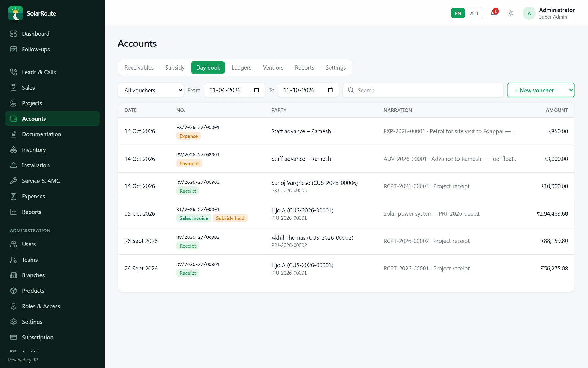The image size is (588, 368).
Task: Open the Administrator profile avatar
Action: (x=529, y=13)
